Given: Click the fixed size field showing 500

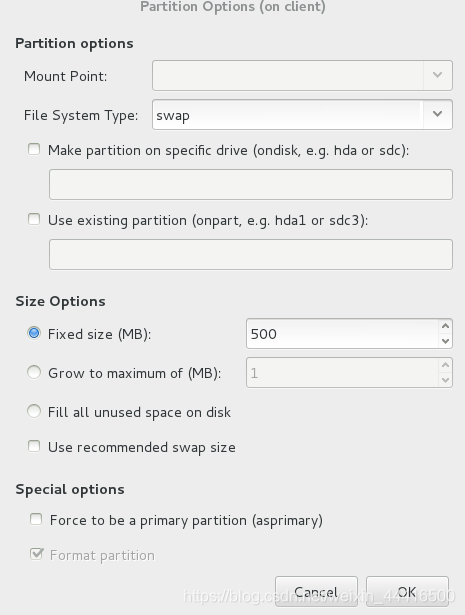Looking at the screenshot, I should [342, 333].
